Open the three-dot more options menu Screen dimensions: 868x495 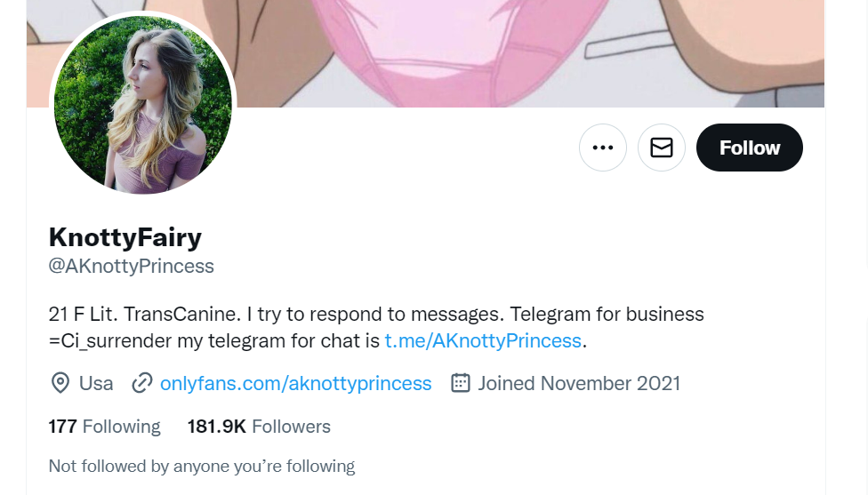(603, 148)
